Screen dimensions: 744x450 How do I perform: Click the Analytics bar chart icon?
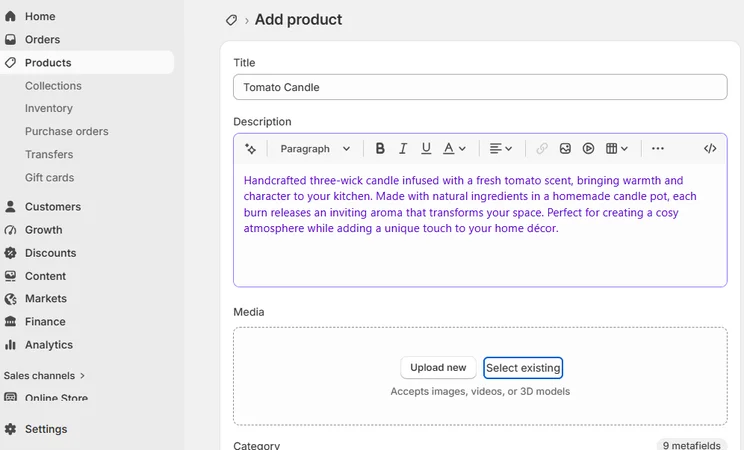[10, 345]
